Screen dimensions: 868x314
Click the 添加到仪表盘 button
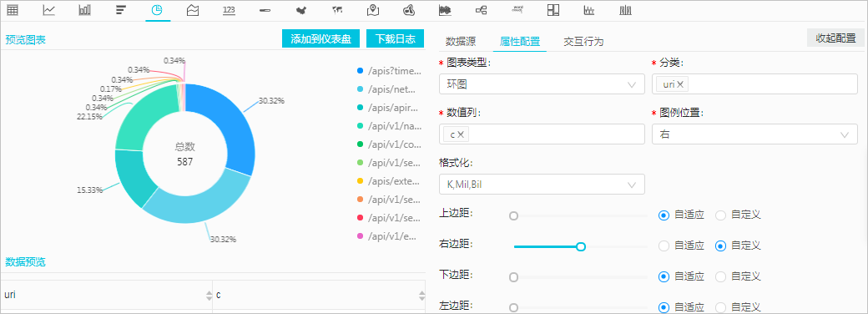pyautogui.click(x=321, y=38)
